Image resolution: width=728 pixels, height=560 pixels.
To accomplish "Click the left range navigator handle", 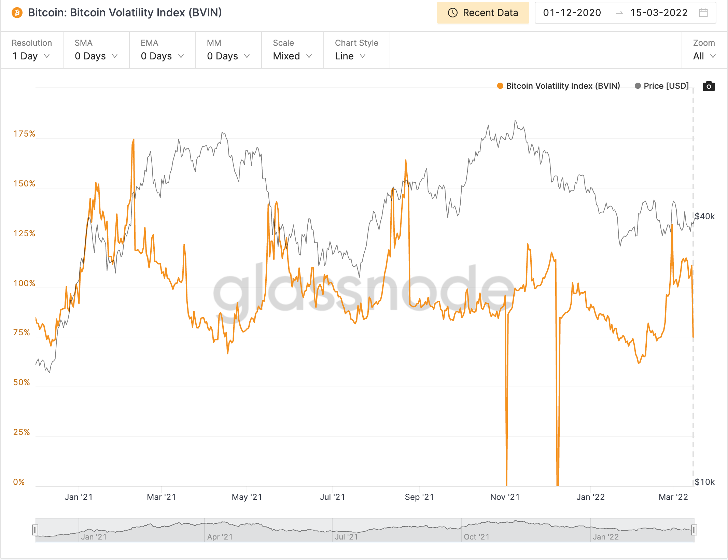I will coord(35,530).
